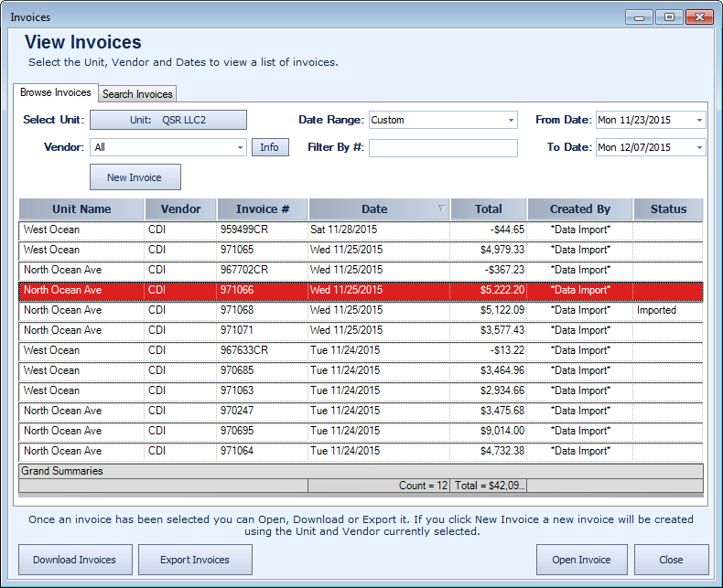
Task: Expand the Date Range dropdown
Action: [x=511, y=120]
